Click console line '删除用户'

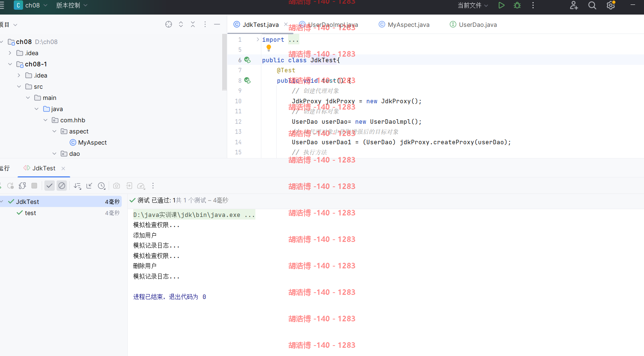point(145,266)
